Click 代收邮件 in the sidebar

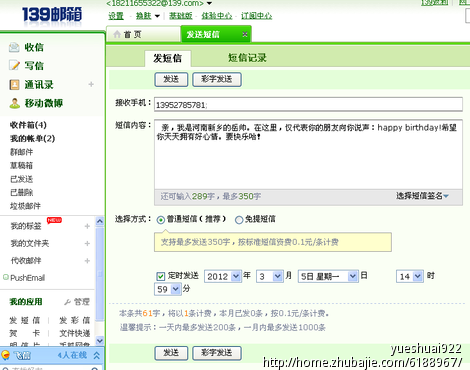coord(26,261)
